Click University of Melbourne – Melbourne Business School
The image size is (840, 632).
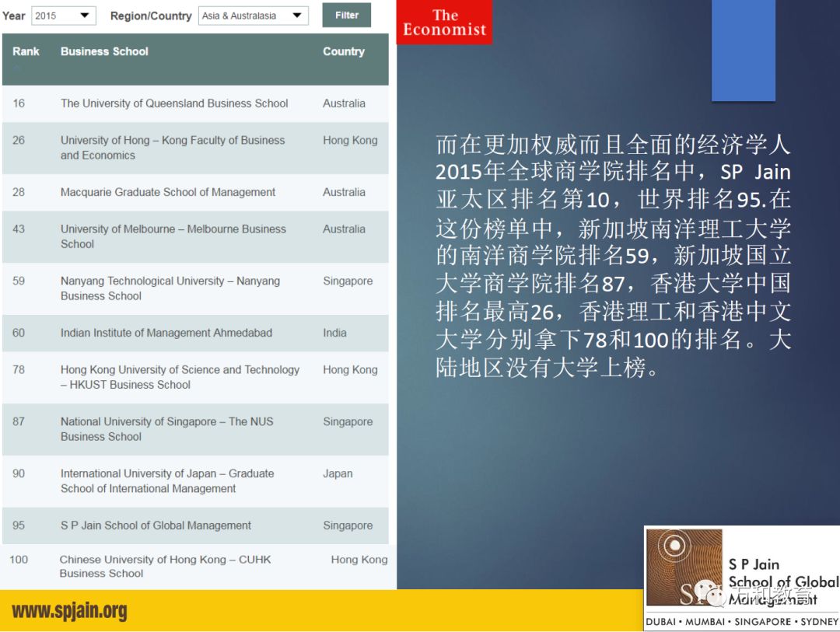(x=173, y=236)
